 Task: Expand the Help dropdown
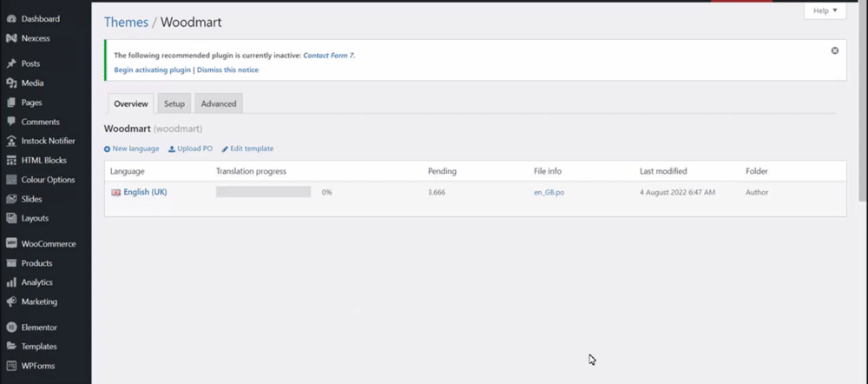click(x=825, y=10)
